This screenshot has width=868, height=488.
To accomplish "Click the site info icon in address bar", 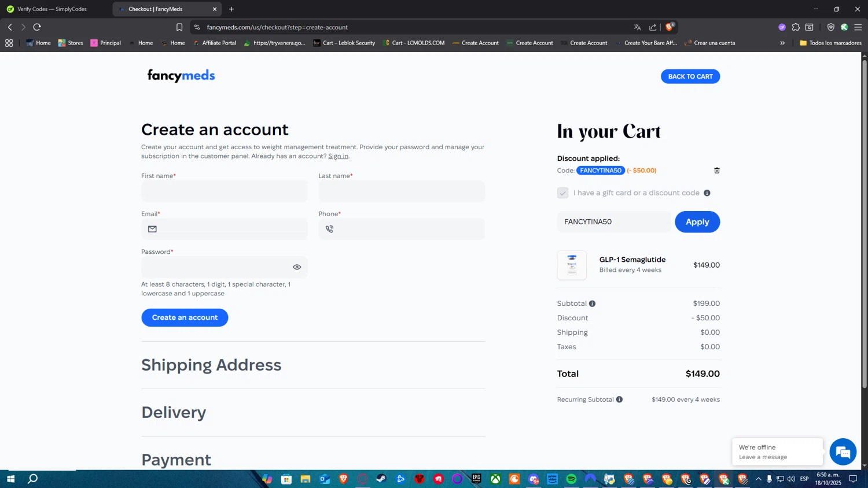I will [197, 27].
